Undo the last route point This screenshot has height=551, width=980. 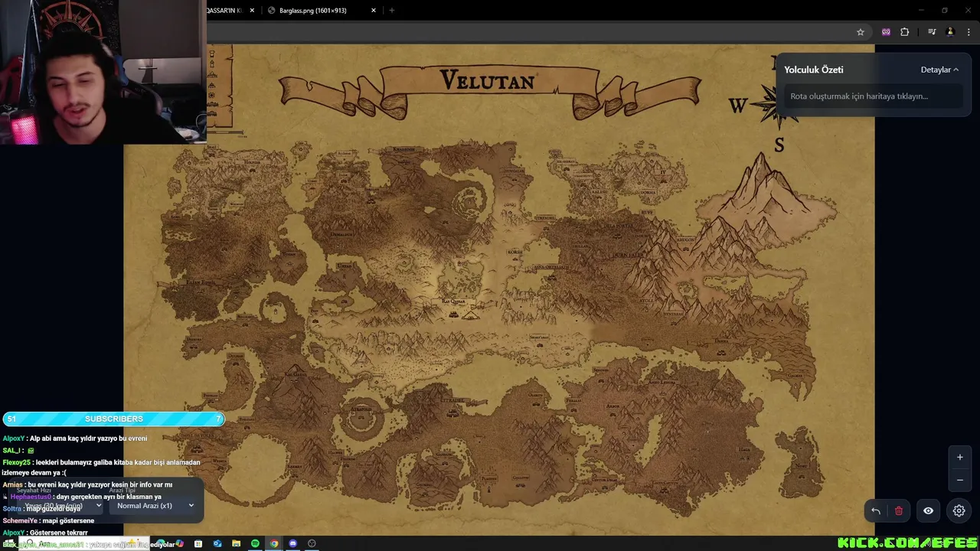(876, 510)
